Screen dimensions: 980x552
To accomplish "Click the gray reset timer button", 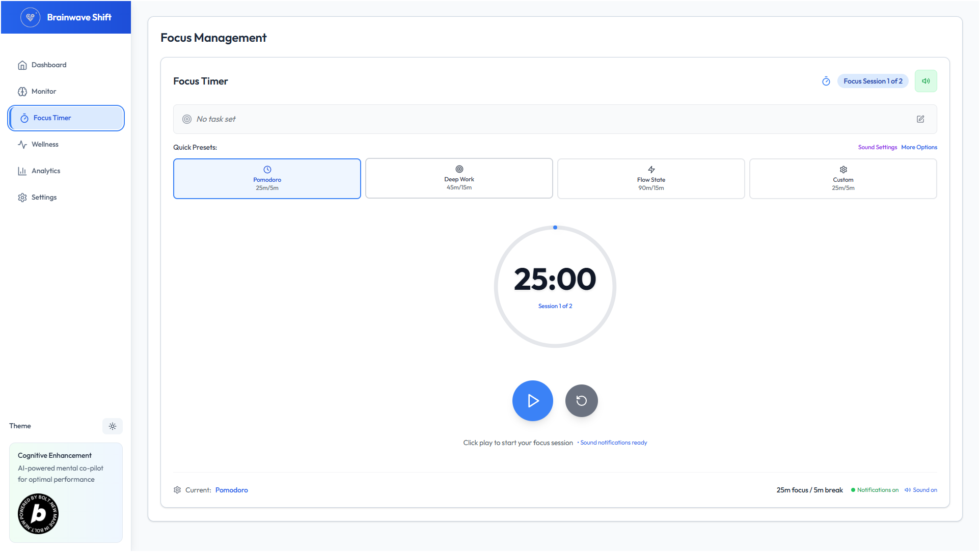I will 581,401.
